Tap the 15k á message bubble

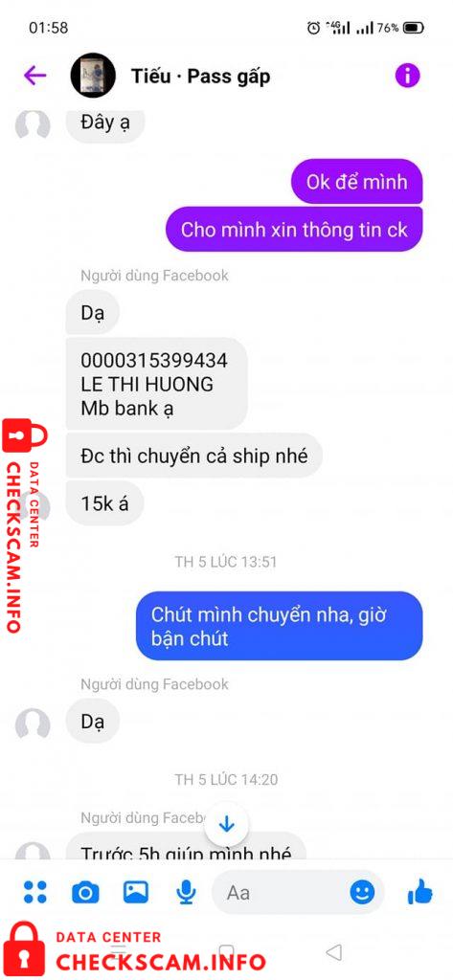[104, 503]
